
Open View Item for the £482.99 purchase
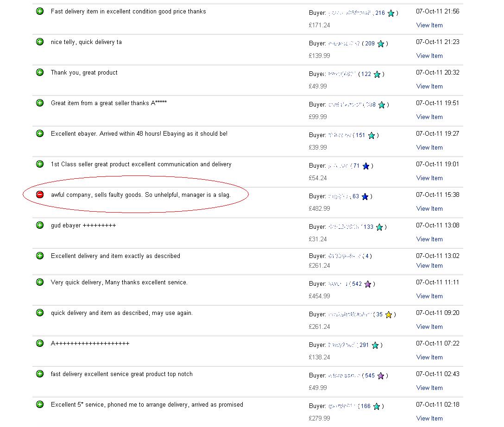click(429, 208)
